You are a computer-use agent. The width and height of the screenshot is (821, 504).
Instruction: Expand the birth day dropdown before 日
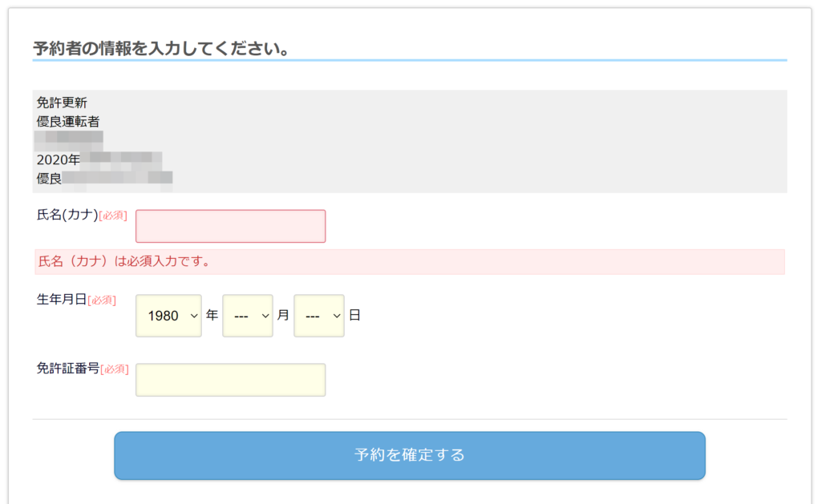pos(319,316)
